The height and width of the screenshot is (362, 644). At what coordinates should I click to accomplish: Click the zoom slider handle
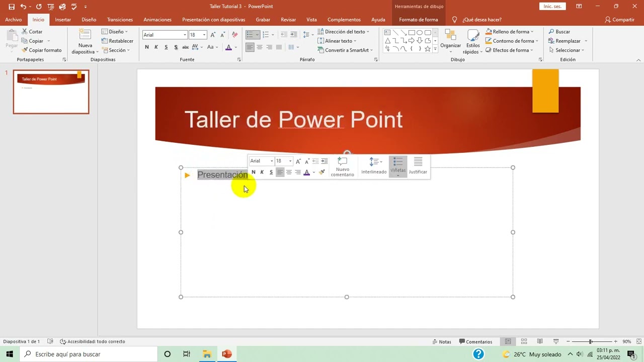pyautogui.click(x=590, y=341)
